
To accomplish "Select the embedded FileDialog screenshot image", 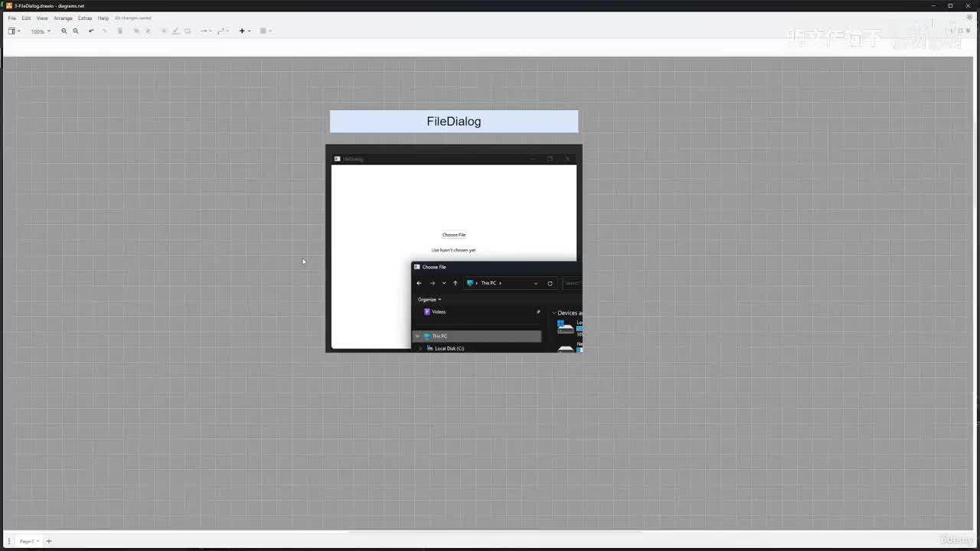I will tap(454, 249).
